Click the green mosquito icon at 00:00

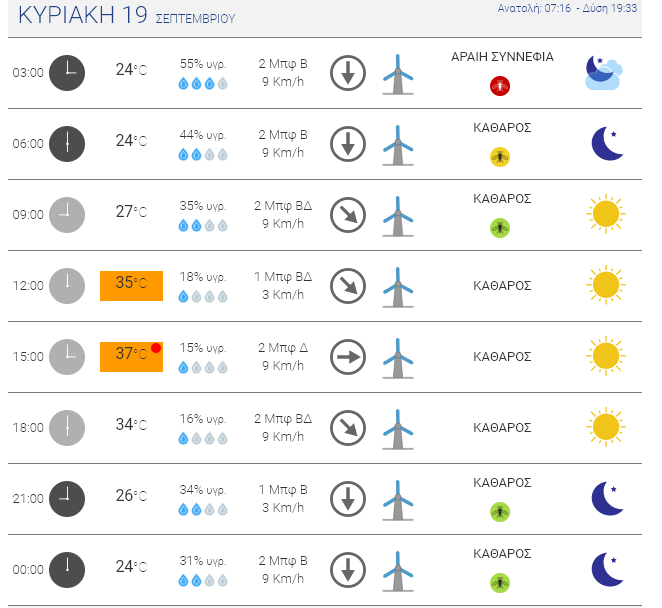(499, 583)
